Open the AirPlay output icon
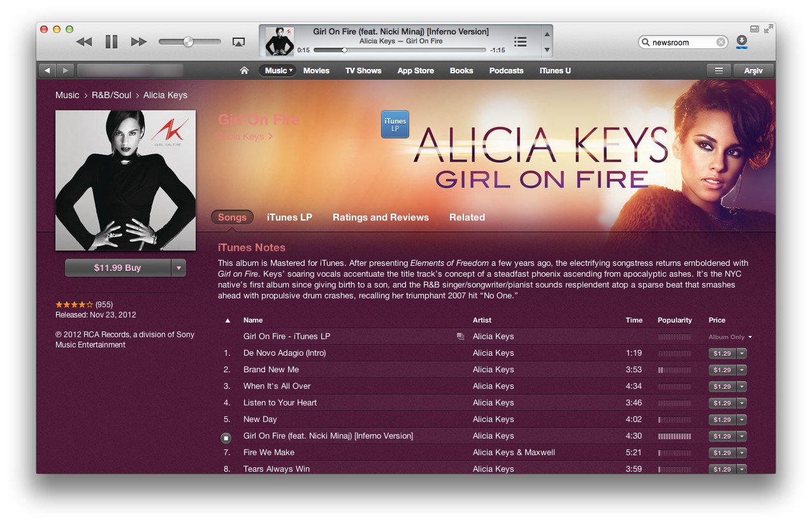This screenshot has width=812, height=524. [x=239, y=42]
